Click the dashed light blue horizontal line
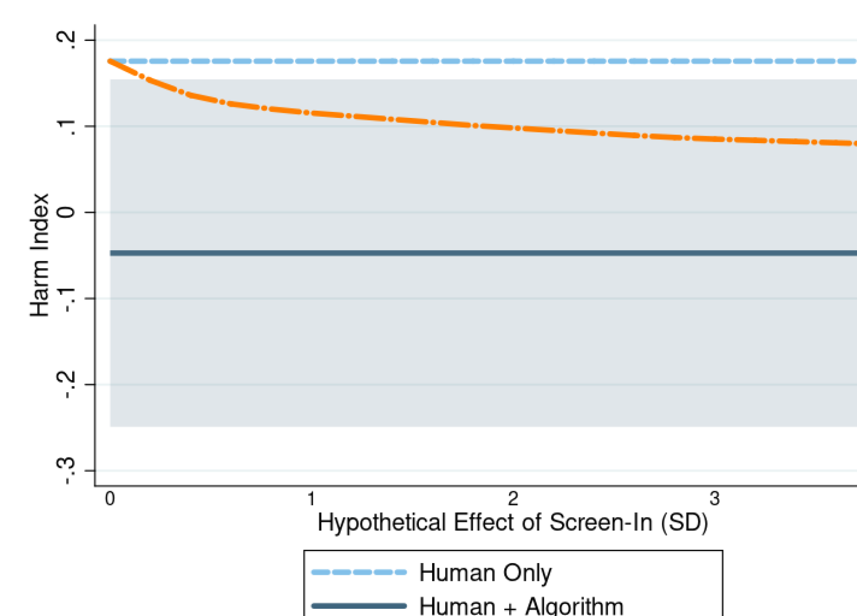Viewport: 857px width, 616px height. tap(513, 61)
